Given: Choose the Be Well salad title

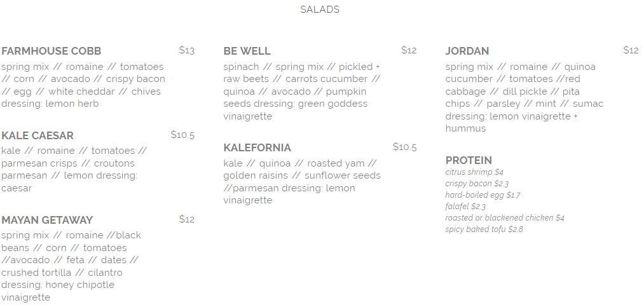Looking at the screenshot, I should [247, 51].
